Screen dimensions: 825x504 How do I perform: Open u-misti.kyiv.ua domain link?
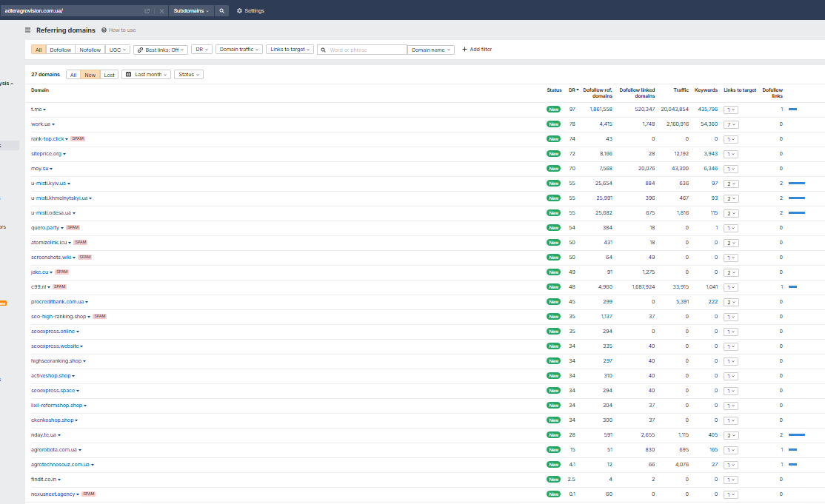pyautogui.click(x=48, y=184)
